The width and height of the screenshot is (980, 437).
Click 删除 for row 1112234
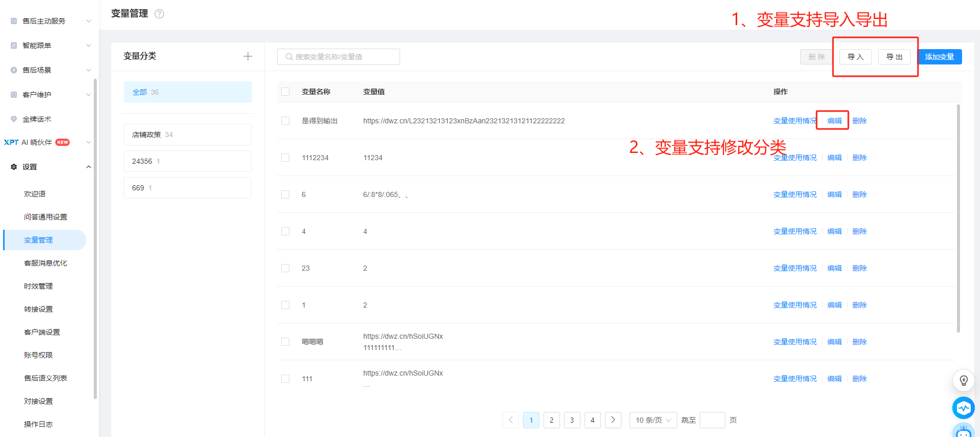point(860,158)
